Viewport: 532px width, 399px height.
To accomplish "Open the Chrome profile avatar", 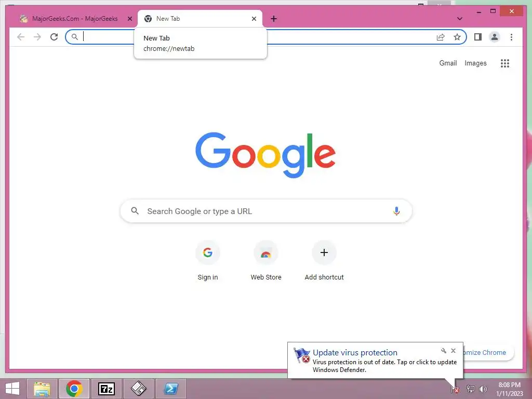I will (x=495, y=37).
